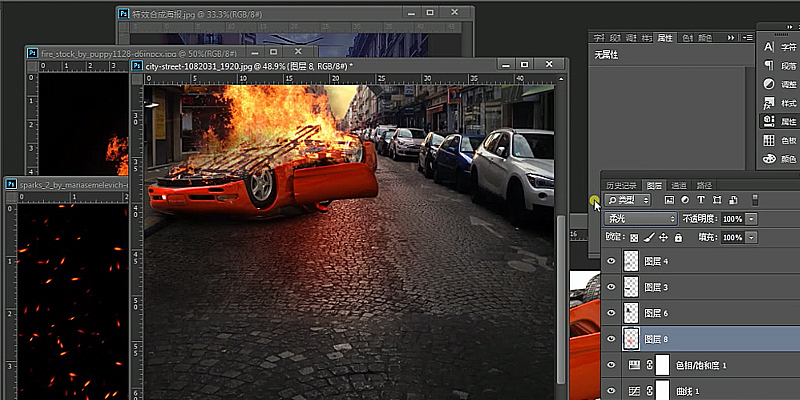Click scroll-up arrow in city-street window

tap(561, 79)
